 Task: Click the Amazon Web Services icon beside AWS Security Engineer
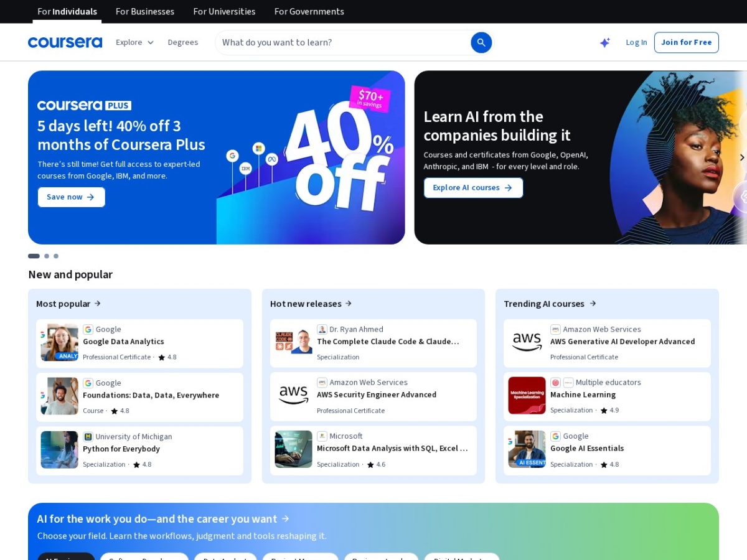coord(322,383)
